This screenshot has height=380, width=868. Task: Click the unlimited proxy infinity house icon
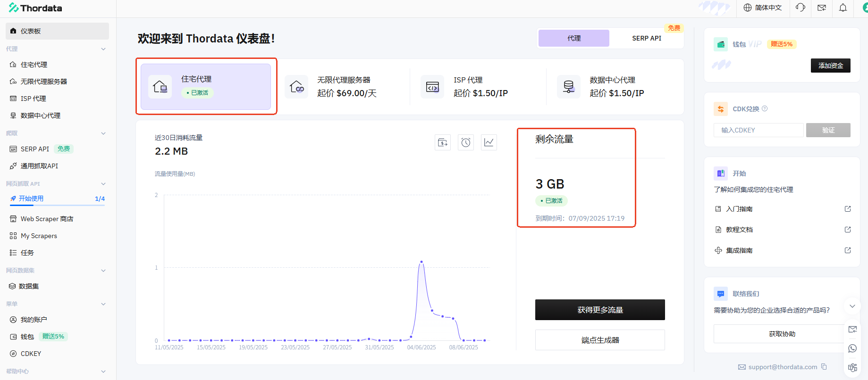[296, 87]
